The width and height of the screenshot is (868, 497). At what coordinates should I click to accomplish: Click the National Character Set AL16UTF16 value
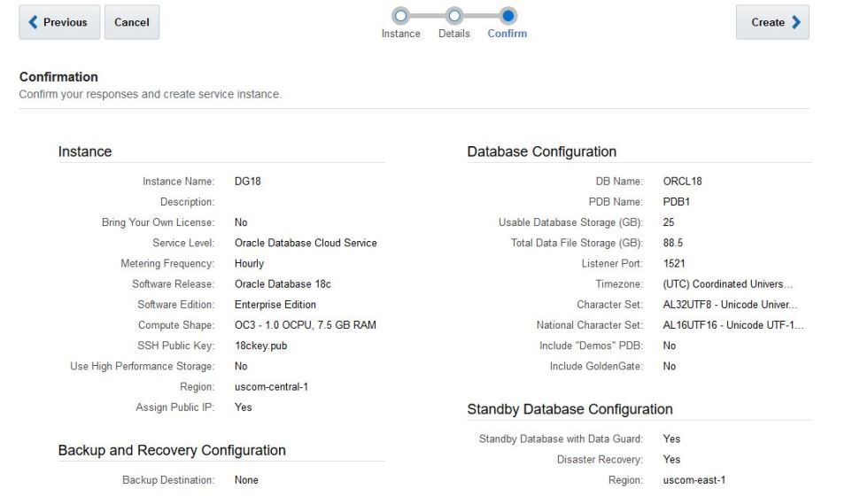tap(732, 325)
